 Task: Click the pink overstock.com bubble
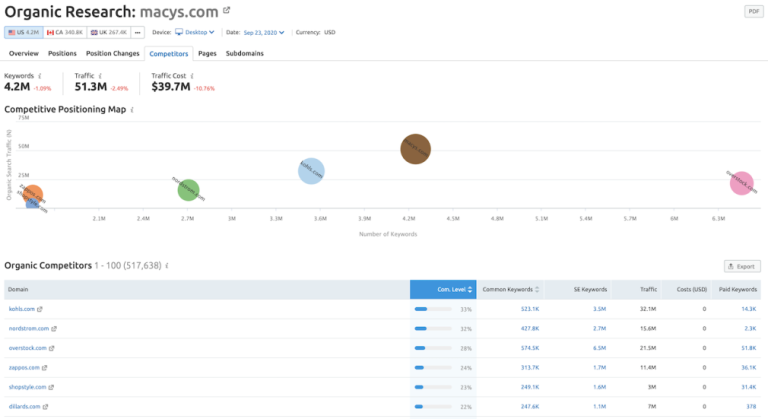(742, 183)
